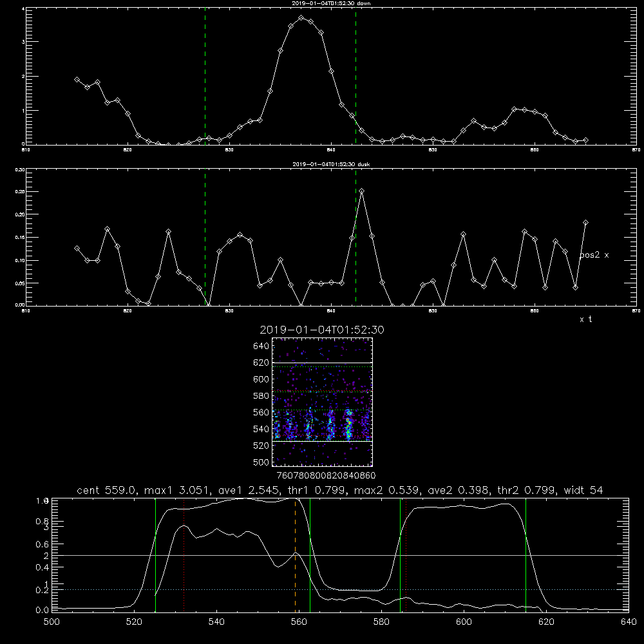Click the dawn plot title text
644x644 pixels.
[x=331, y=3]
